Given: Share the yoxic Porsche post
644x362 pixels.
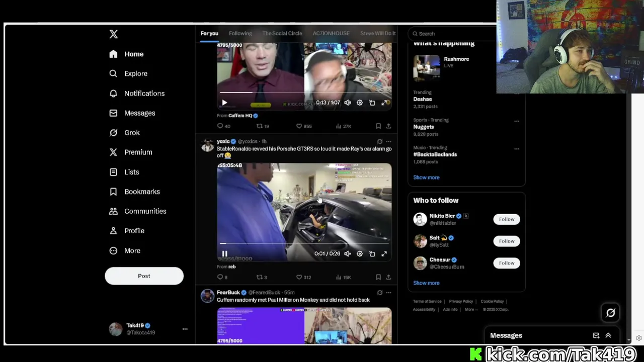Looking at the screenshot, I should tap(388, 277).
